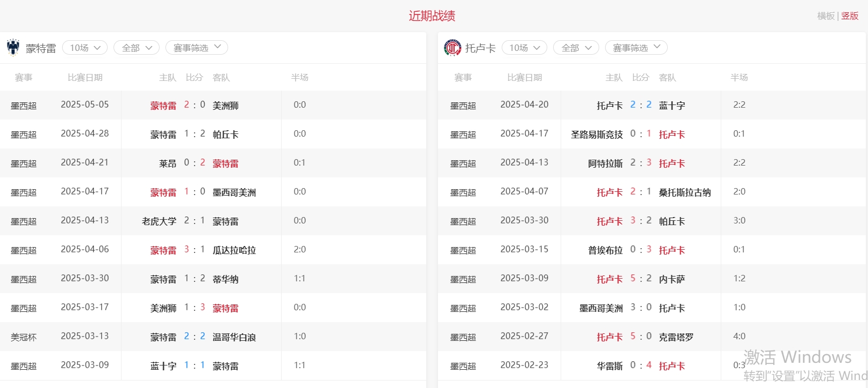Open Toluca's 赛事筛选 competition filter
868x388 pixels.
coord(636,48)
